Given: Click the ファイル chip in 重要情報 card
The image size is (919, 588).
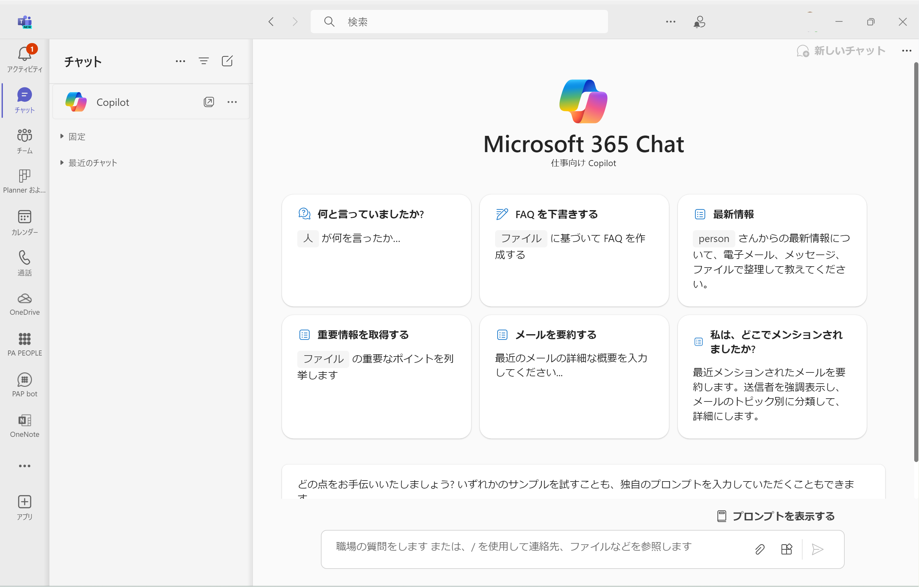Looking at the screenshot, I should (x=323, y=359).
